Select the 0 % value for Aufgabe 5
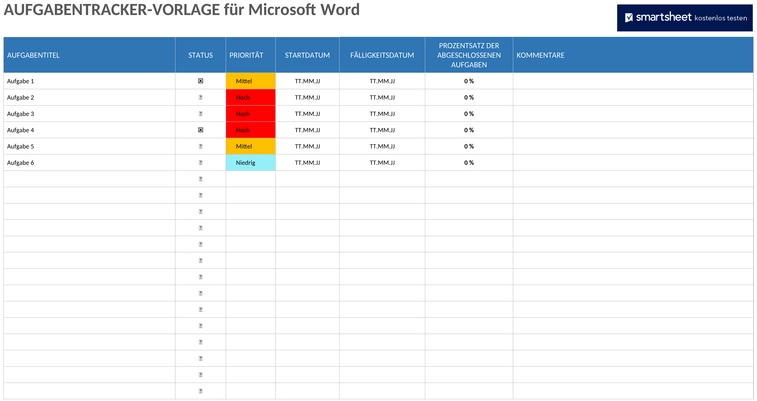The image size is (757, 401). (x=469, y=146)
